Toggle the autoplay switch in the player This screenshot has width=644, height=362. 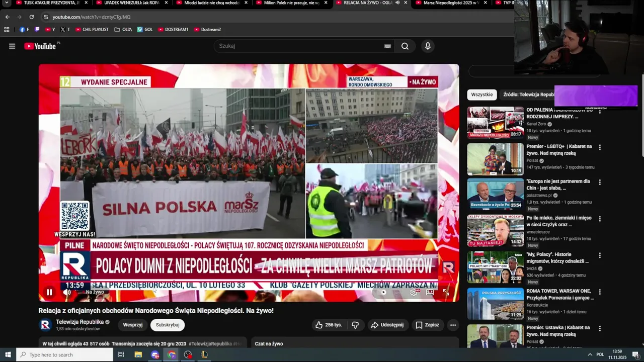point(383,292)
